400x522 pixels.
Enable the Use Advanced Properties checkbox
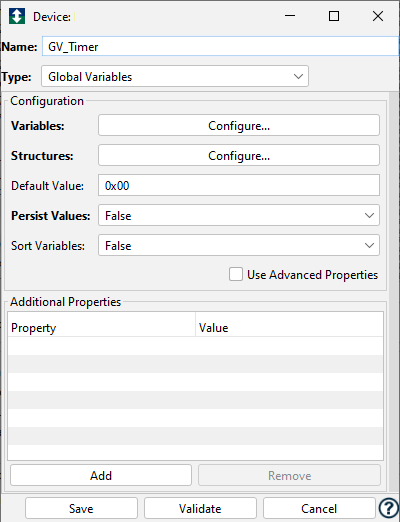click(x=236, y=275)
